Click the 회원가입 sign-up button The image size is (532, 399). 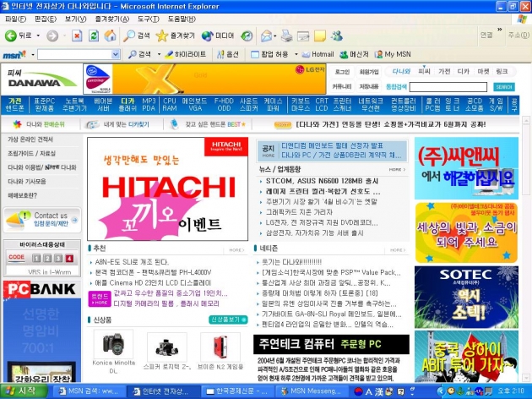[x=369, y=72]
